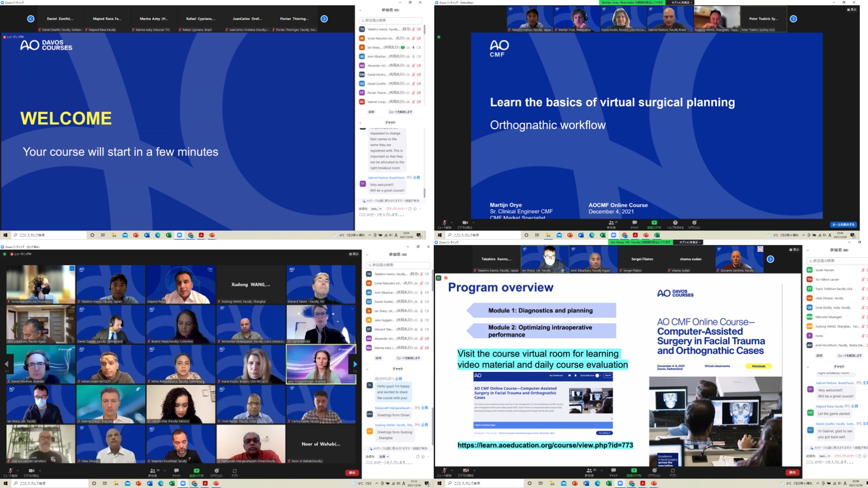
Task: Select Martijn Orye's video thumbnail in OrthoMain window
Action: coord(576,19)
